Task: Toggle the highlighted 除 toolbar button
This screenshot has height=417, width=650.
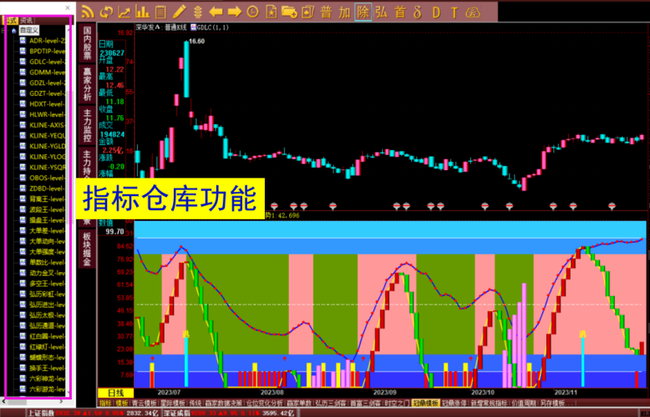Action: (363, 12)
